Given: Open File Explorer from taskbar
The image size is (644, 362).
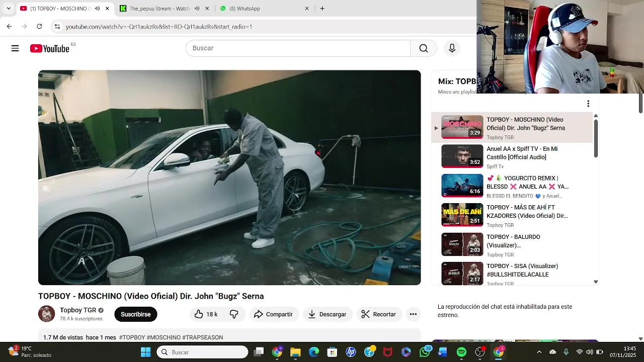Looking at the screenshot, I should (x=295, y=352).
